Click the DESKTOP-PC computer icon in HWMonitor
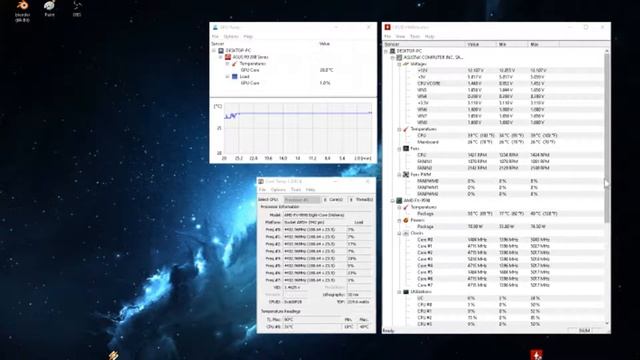This screenshot has height=360, width=640. pos(392,51)
